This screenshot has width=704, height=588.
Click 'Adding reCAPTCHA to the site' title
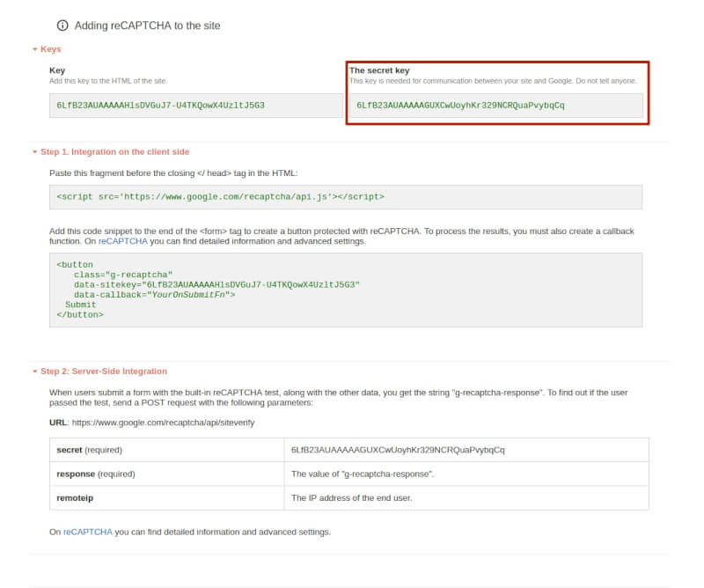(x=147, y=26)
